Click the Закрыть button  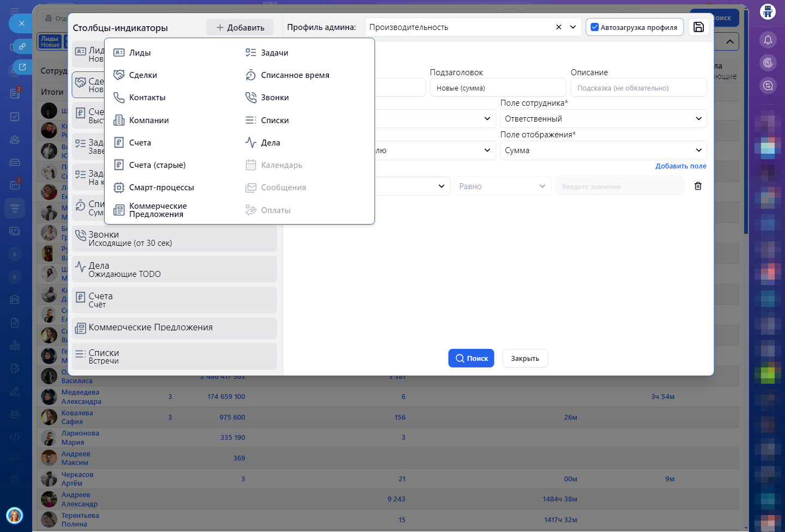(524, 359)
